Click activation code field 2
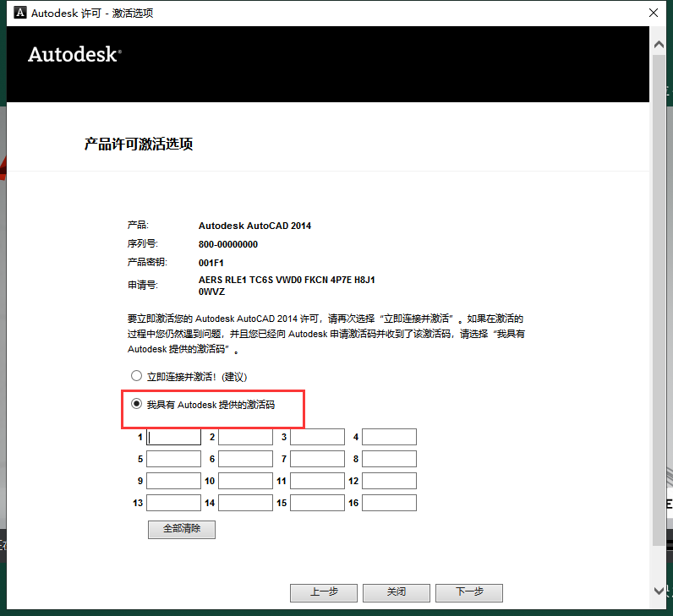 point(245,437)
